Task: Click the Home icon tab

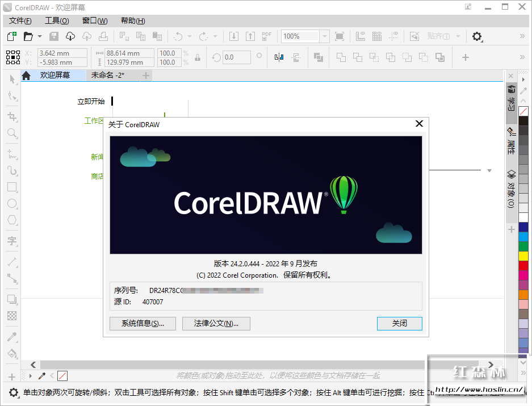Action: click(x=26, y=76)
